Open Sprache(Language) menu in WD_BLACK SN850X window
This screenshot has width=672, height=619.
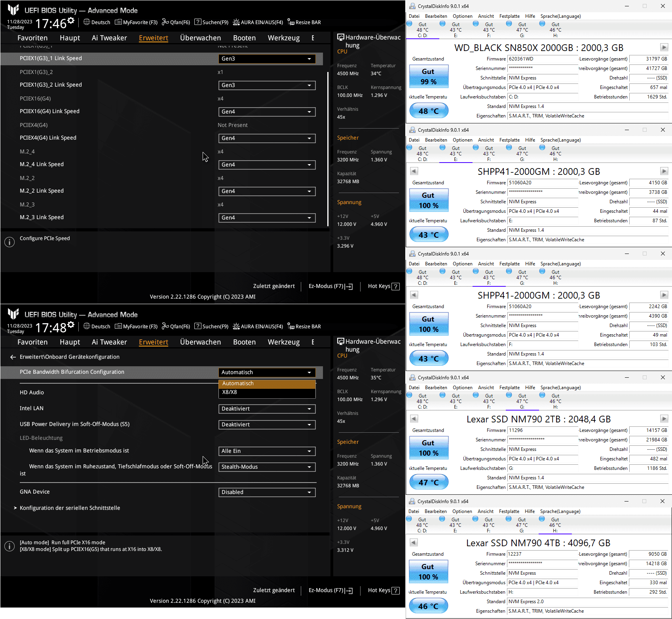[x=561, y=16]
